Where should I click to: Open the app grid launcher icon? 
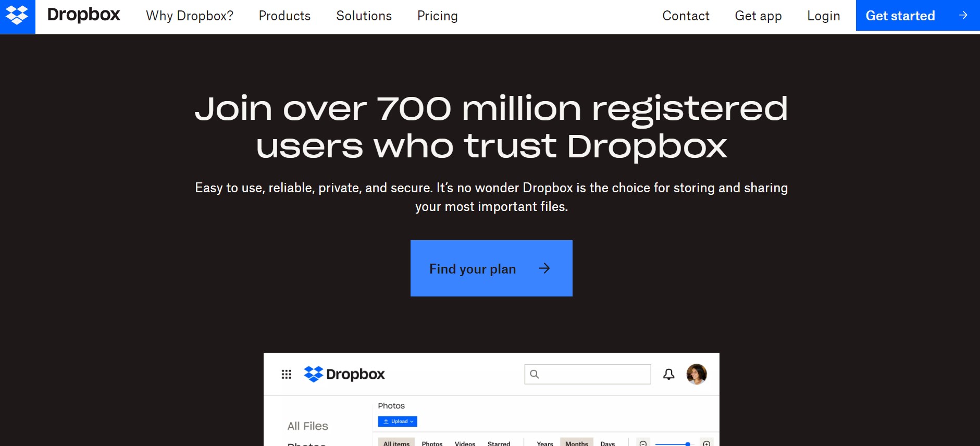pyautogui.click(x=286, y=374)
